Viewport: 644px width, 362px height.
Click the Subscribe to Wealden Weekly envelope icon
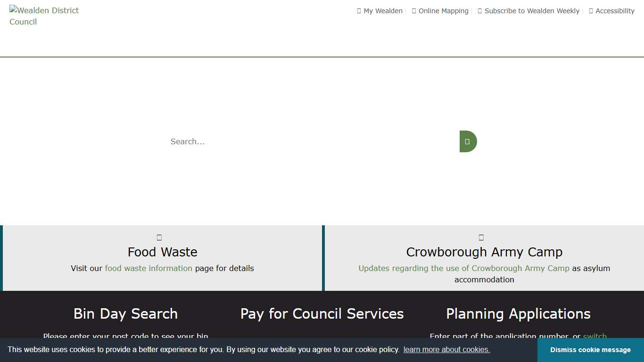click(x=479, y=10)
